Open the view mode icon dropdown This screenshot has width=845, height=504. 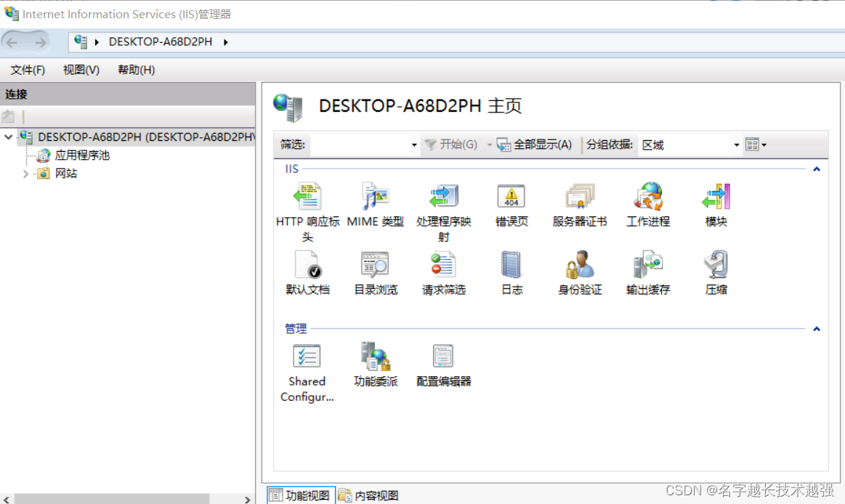coord(756,145)
